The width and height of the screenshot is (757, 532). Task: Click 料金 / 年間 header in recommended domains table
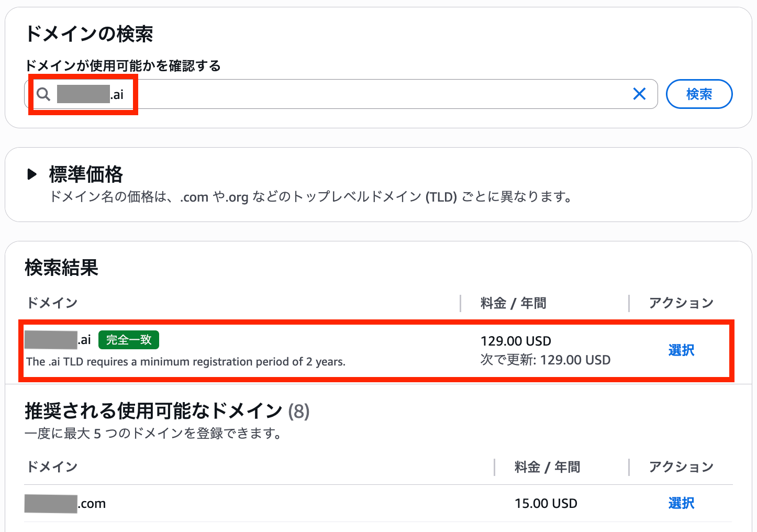point(547,467)
